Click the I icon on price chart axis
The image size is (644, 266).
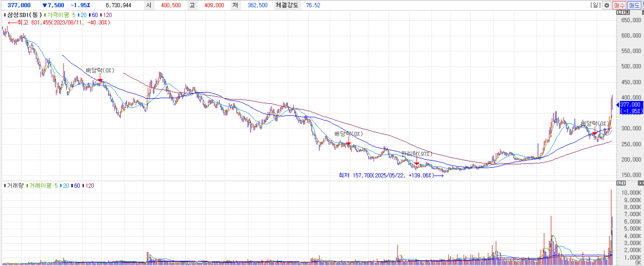pos(623,13)
